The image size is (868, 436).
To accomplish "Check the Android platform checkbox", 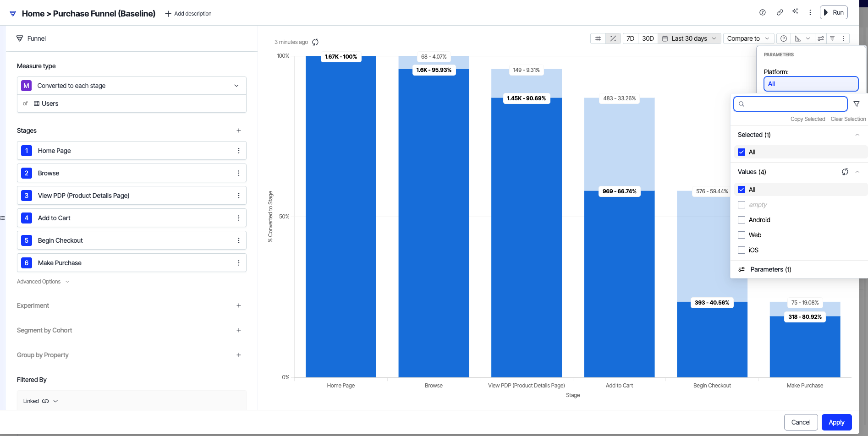I will coord(742,220).
